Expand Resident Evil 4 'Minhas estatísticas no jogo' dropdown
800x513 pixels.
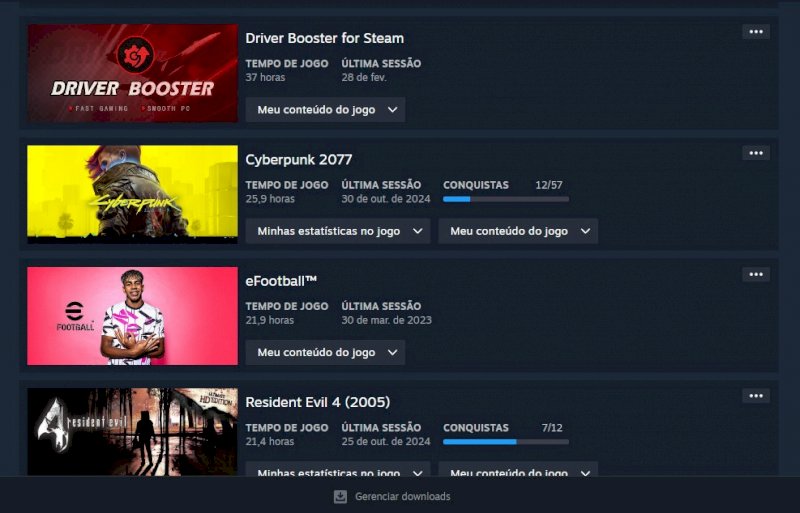tap(338, 469)
